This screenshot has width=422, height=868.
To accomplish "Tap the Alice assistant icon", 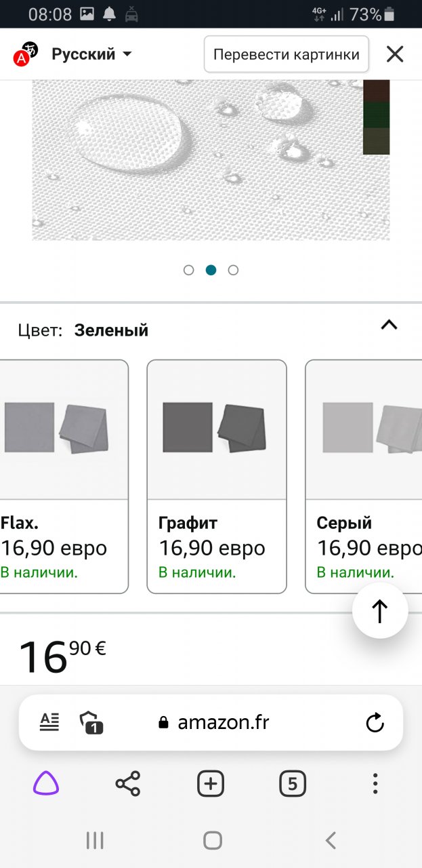I will [x=46, y=784].
